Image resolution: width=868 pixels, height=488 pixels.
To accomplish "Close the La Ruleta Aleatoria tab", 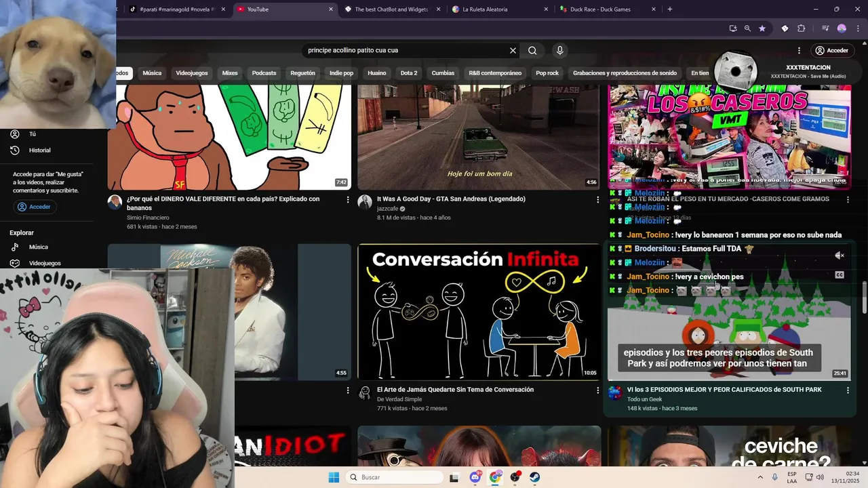I will pyautogui.click(x=546, y=9).
